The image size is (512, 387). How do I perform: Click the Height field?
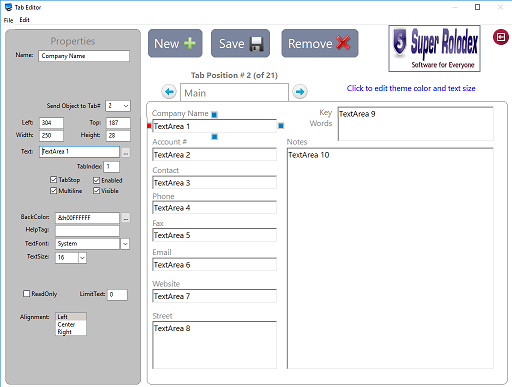pos(118,136)
